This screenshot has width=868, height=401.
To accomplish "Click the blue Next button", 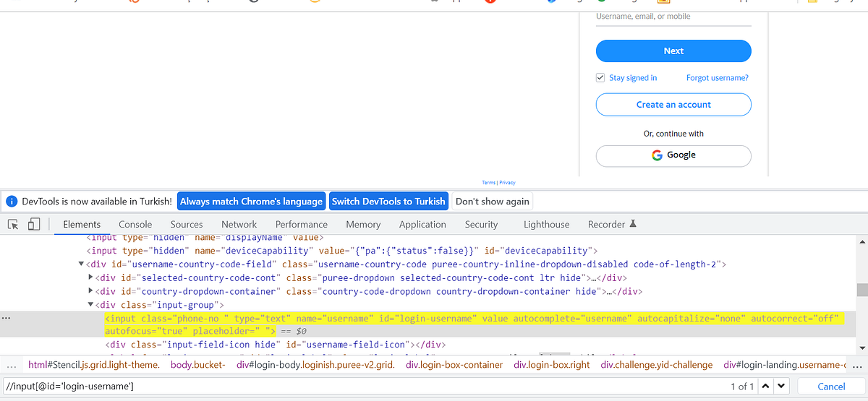I will click(673, 51).
